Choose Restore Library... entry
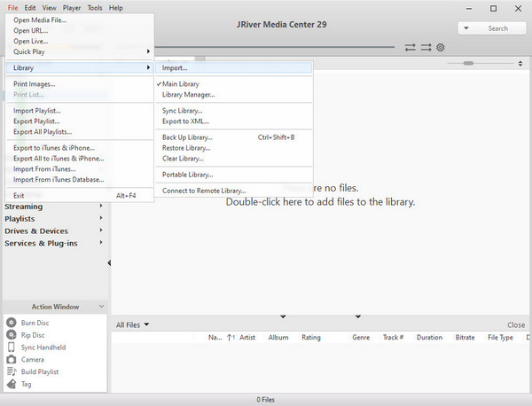The image size is (532, 406). pos(234,148)
